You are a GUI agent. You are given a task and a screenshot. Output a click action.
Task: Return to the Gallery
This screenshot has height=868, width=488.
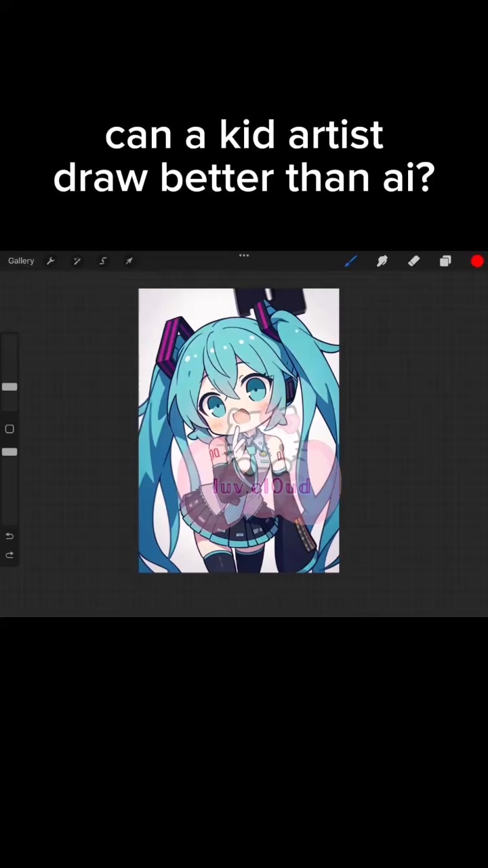coord(21,261)
